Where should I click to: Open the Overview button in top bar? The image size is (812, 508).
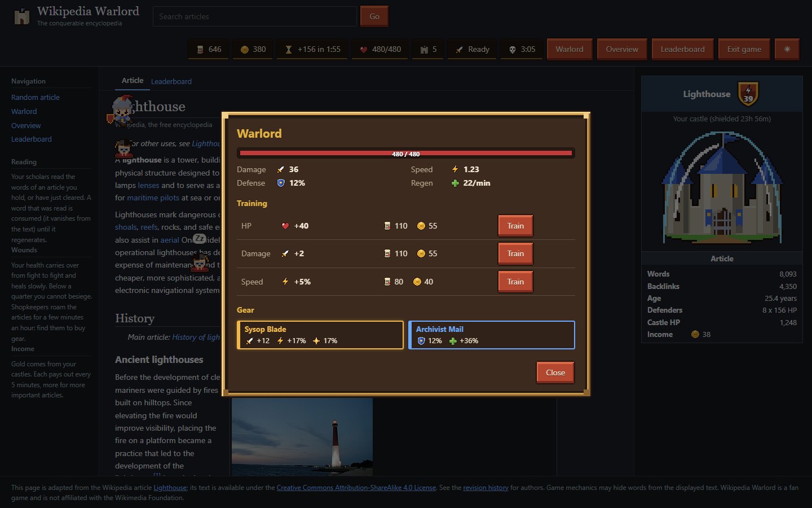622,49
